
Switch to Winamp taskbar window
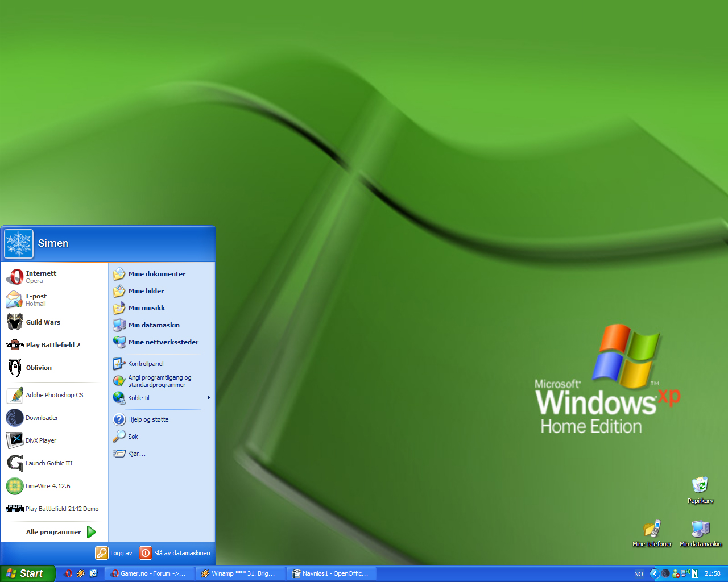point(240,573)
